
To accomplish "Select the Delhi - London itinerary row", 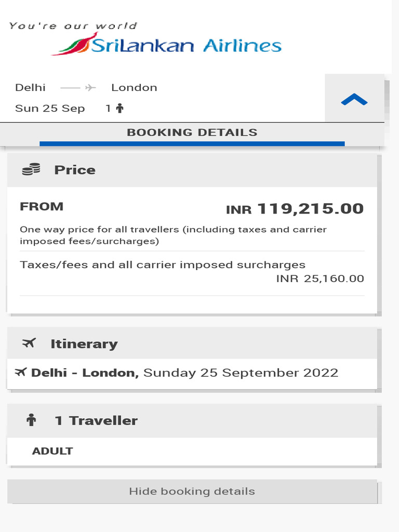I will (x=184, y=373).
